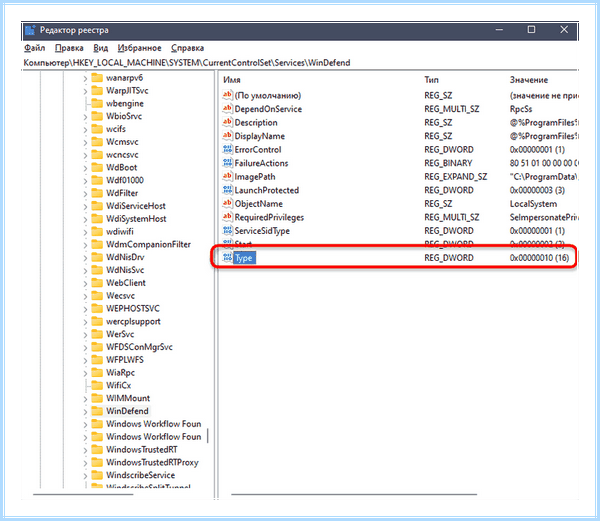Click the ImagePath value icon

[x=227, y=176]
